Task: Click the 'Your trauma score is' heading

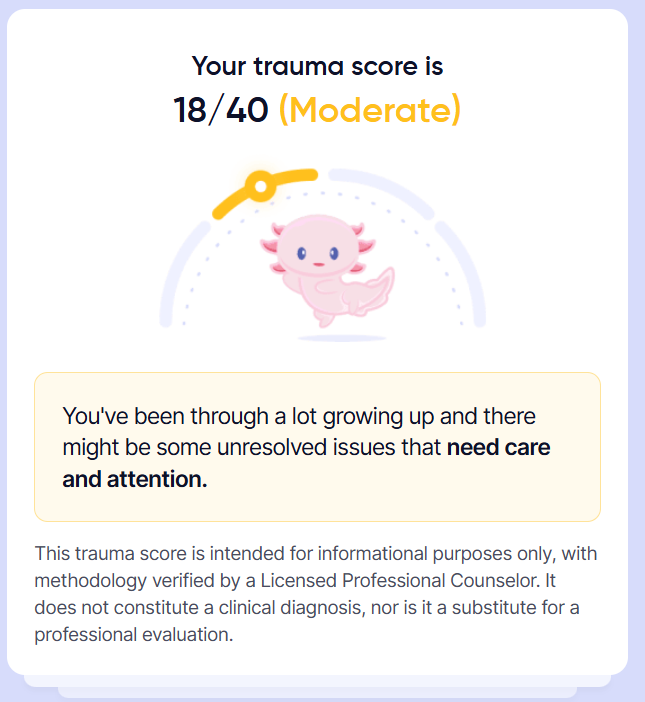Action: pyautogui.click(x=317, y=66)
